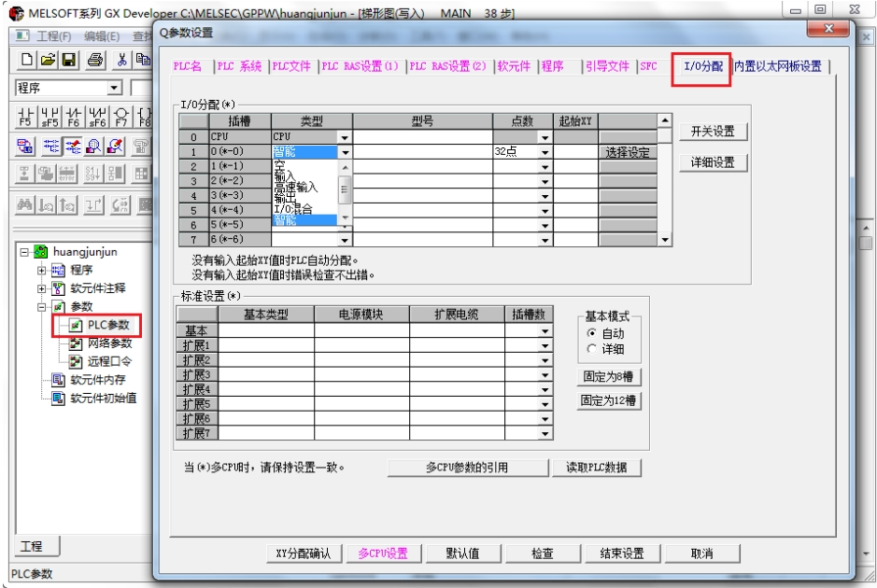Click I/O table scrollbar down arrow
877x588 pixels.
click(x=664, y=240)
